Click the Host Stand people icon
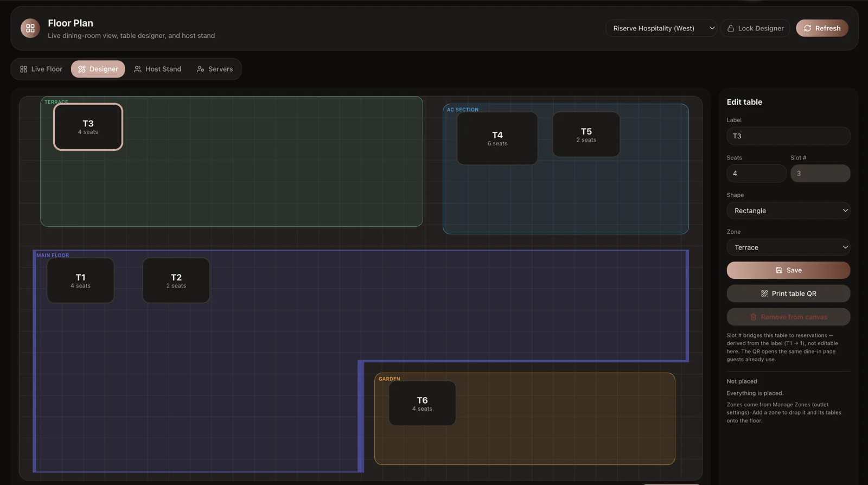Viewport: 868px width, 485px height. click(138, 69)
